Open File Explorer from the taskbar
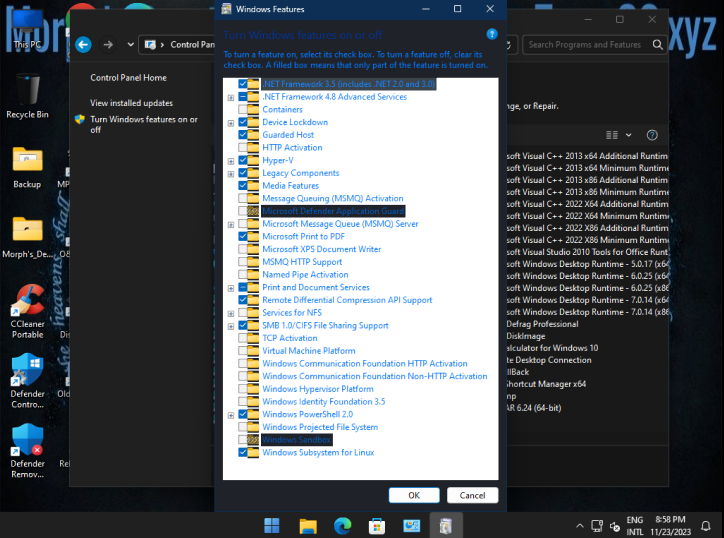724x538 pixels. coord(308,526)
